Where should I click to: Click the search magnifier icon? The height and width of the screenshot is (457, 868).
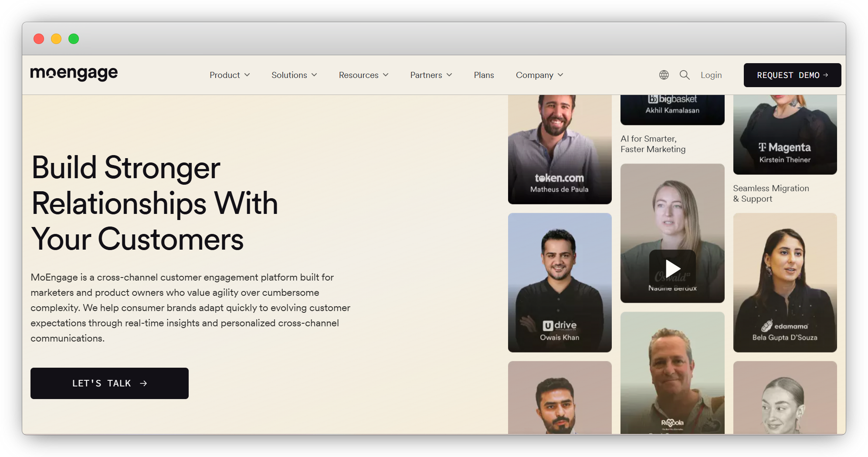pos(685,75)
